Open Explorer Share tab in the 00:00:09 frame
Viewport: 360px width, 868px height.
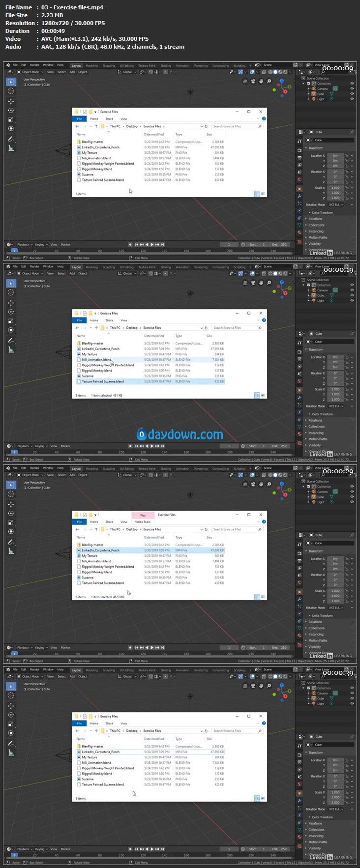tap(109, 118)
